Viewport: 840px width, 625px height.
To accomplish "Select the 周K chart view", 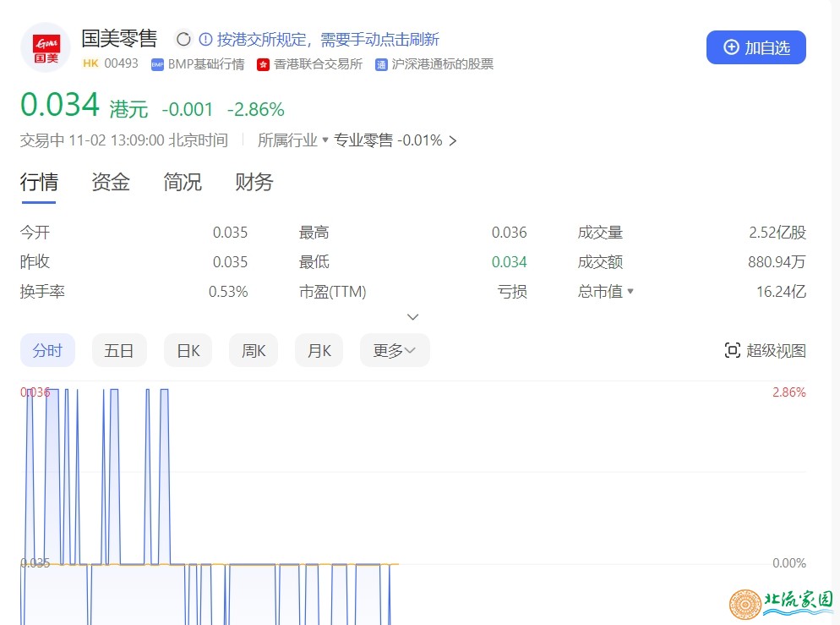I will pos(254,350).
